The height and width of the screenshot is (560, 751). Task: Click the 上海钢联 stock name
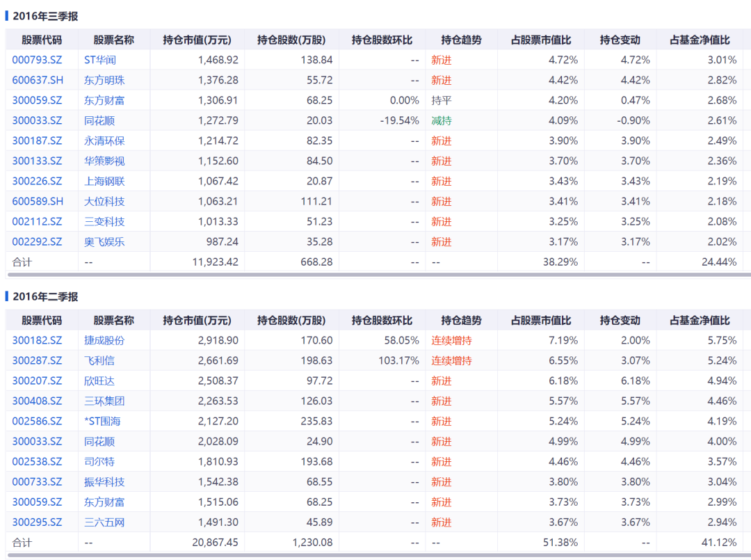104,181
